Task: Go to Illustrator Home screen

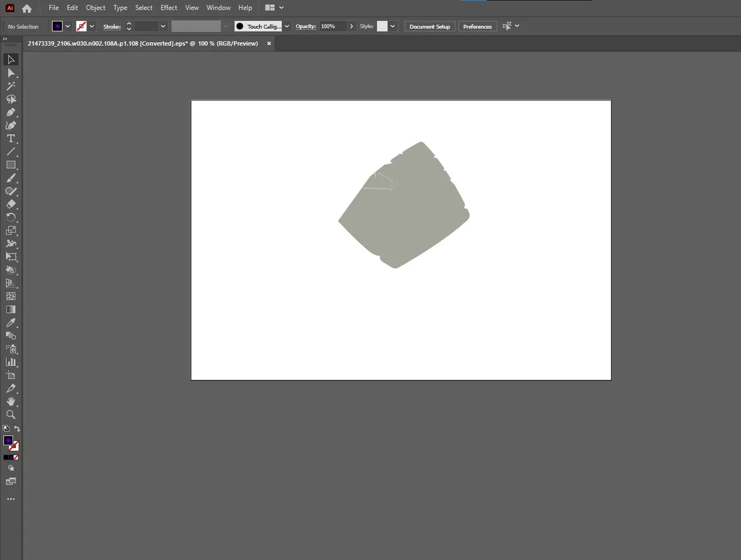Action: click(27, 8)
